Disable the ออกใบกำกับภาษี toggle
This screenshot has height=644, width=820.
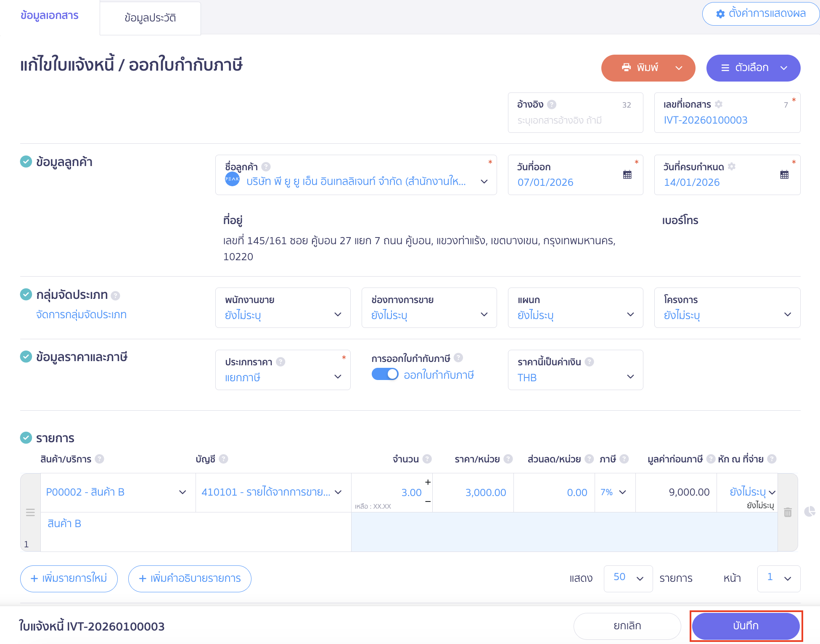pyautogui.click(x=385, y=374)
